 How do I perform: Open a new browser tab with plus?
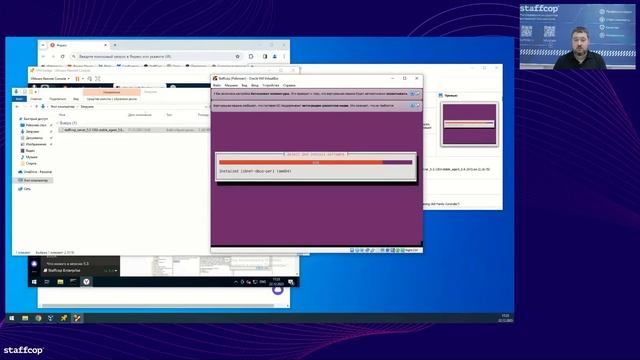click(115, 45)
